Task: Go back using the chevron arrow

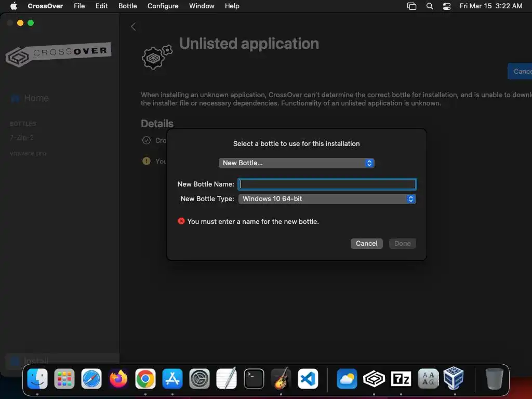Action: 134,26
